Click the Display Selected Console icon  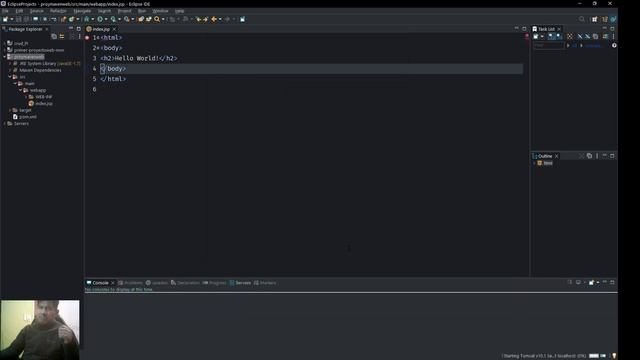click(x=578, y=282)
